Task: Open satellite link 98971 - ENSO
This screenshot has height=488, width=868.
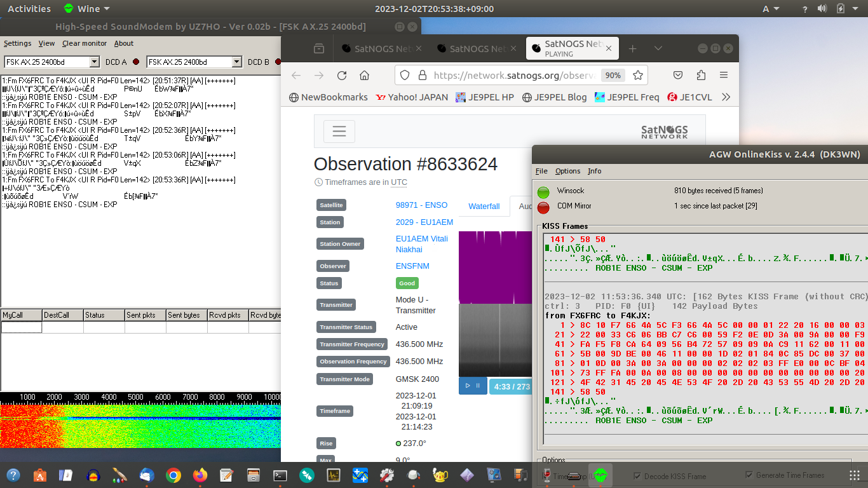Action: click(x=421, y=205)
